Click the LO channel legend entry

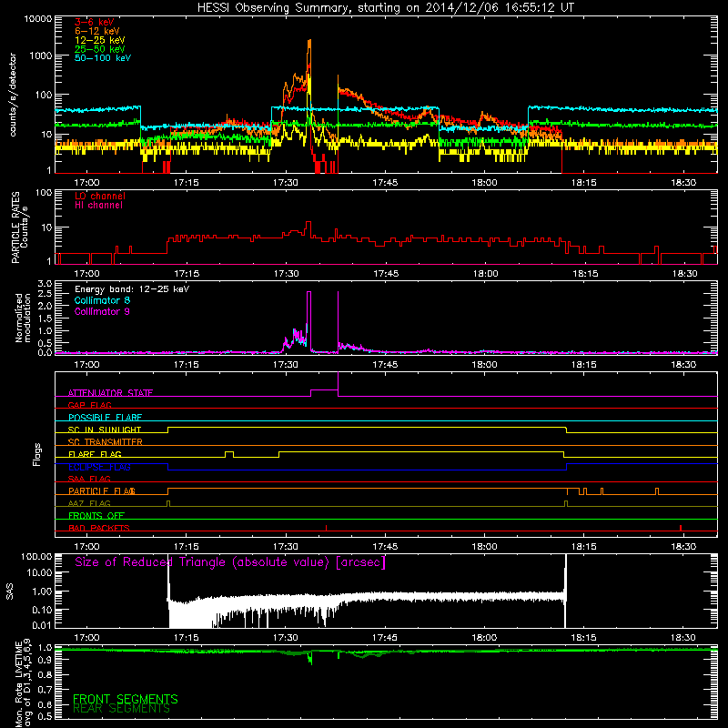[x=100, y=196]
